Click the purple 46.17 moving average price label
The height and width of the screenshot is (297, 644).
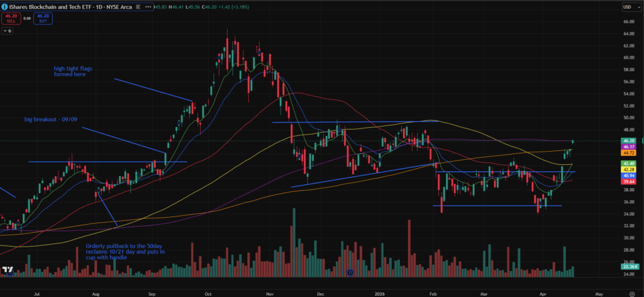[628, 146]
